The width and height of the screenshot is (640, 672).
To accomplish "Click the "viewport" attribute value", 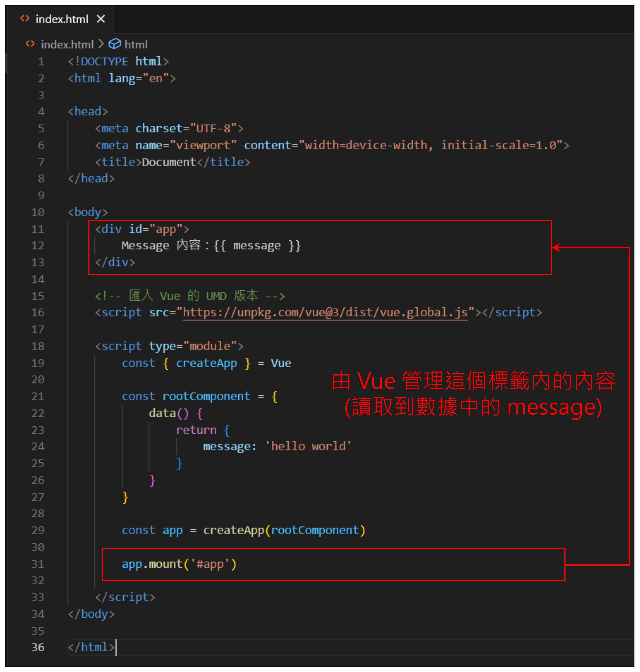I will point(203,146).
